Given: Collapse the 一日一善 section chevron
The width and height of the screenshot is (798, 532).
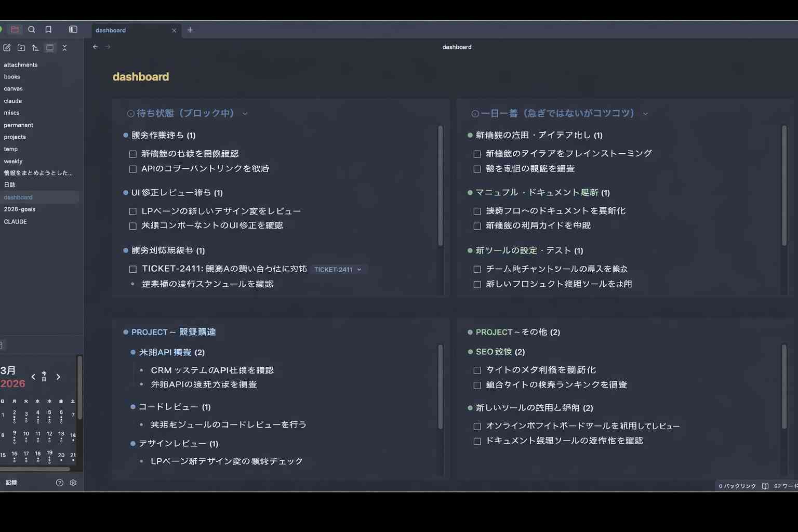Looking at the screenshot, I should click(645, 113).
